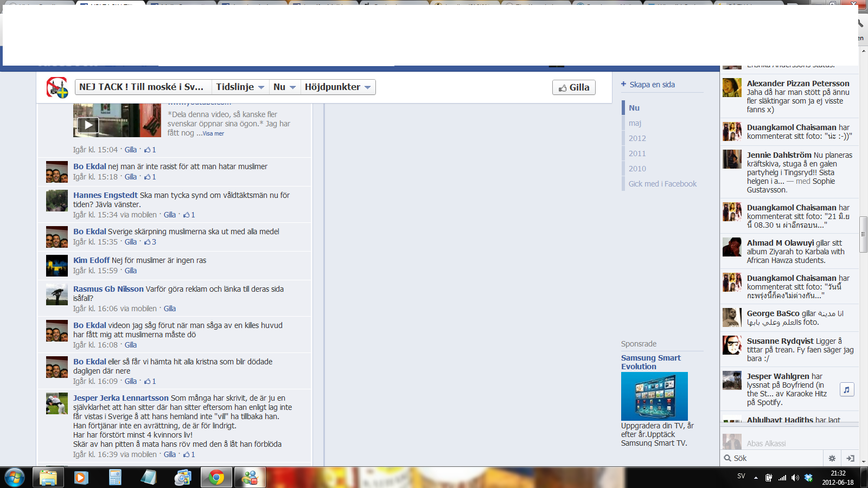
Task: Go to Gick med i Facebook marker
Action: [x=662, y=184]
